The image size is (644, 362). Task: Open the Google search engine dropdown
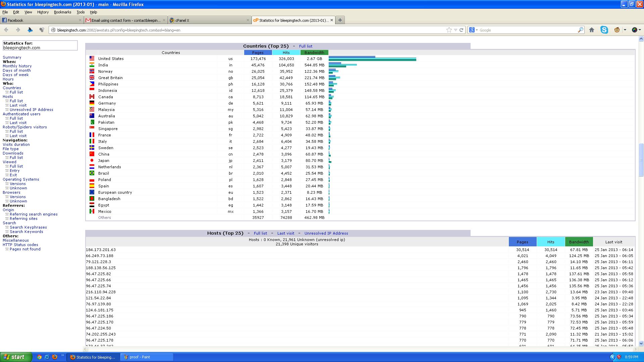click(x=473, y=30)
